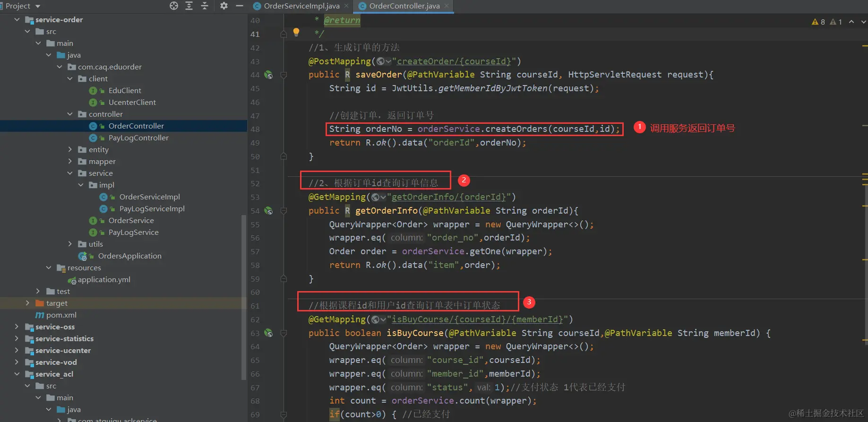Click gutter endpoint icon at line 54

(268, 211)
